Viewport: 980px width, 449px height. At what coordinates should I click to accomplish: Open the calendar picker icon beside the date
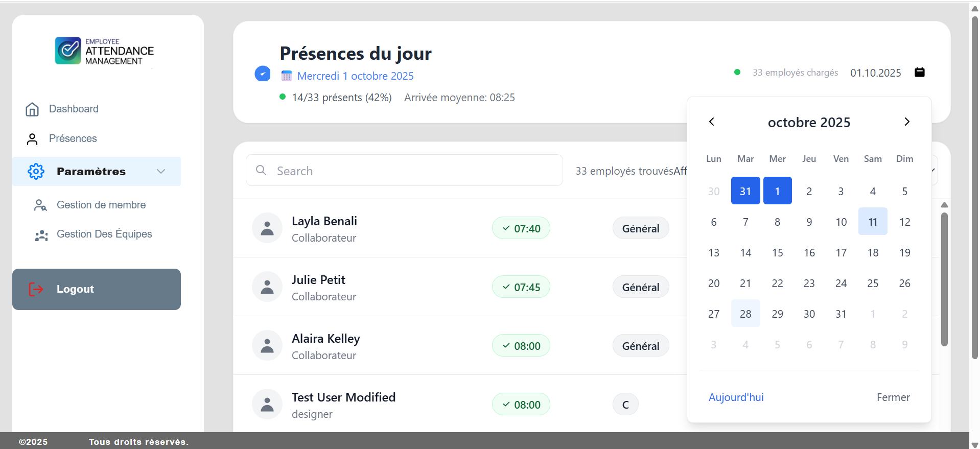tap(919, 72)
